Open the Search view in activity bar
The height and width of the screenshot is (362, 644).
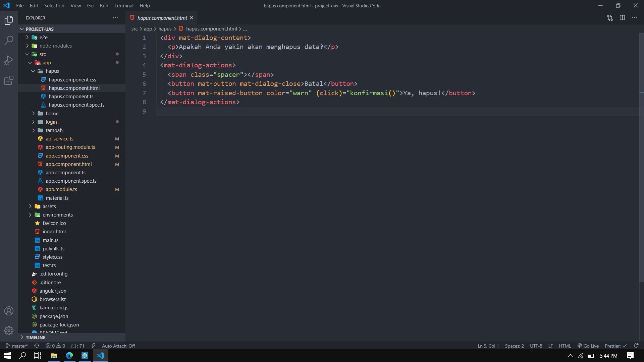pos(9,40)
